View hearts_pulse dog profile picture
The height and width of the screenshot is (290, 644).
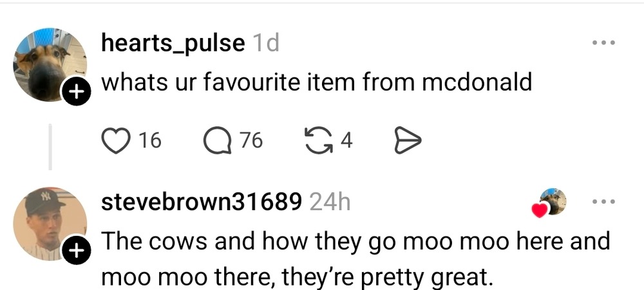tap(50, 64)
